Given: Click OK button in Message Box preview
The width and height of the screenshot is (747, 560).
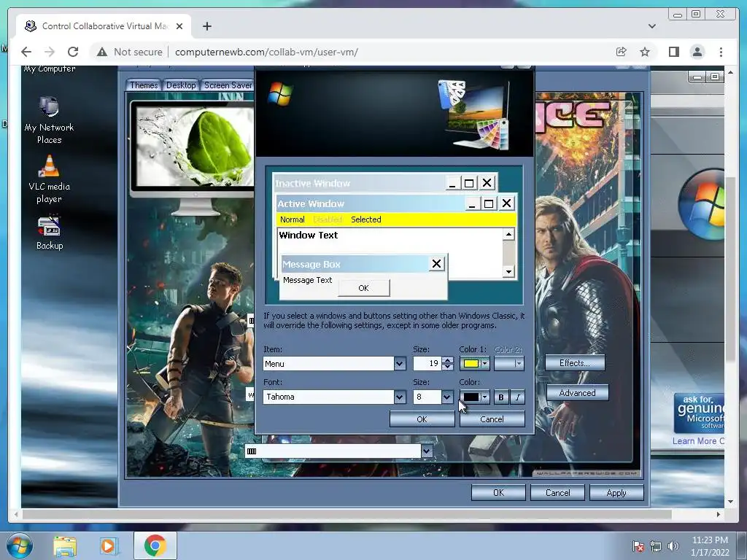Looking at the screenshot, I should pos(363,288).
